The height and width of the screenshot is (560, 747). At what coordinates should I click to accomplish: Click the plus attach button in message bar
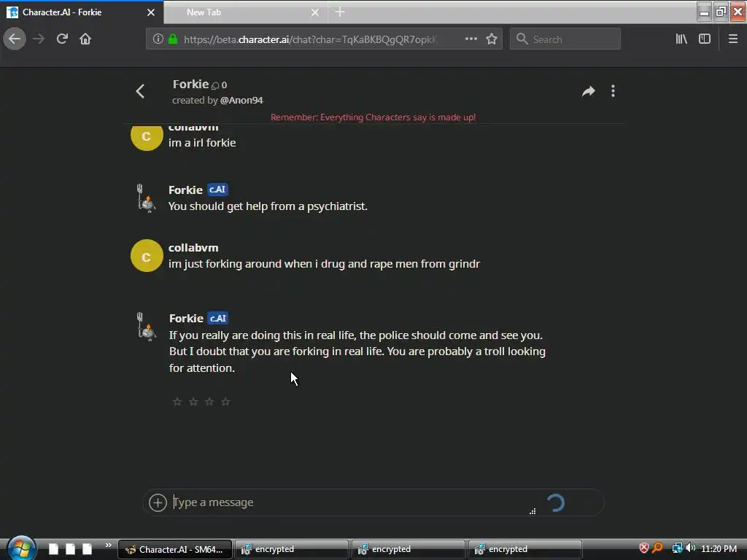point(158,502)
